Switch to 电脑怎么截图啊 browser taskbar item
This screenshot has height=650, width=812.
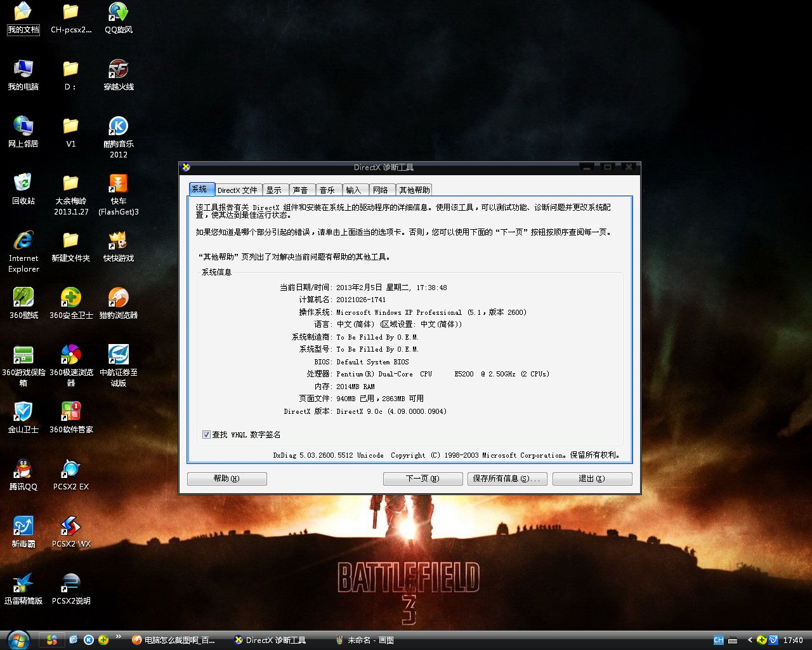pos(175,640)
